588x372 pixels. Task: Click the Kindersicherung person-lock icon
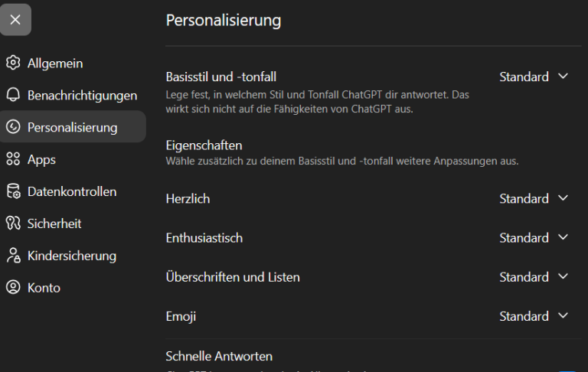[x=13, y=256]
